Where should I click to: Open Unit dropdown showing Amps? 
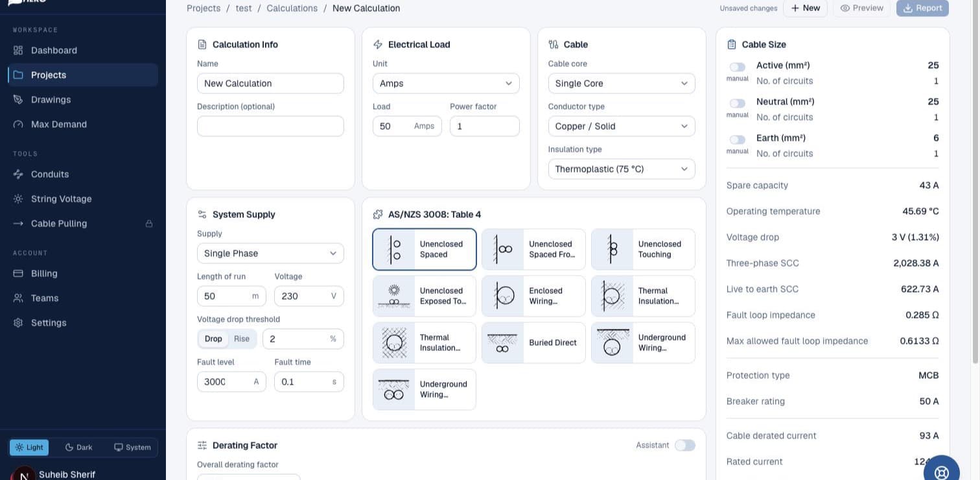(446, 83)
